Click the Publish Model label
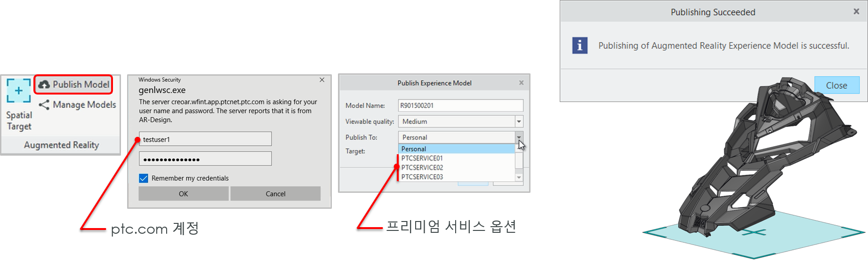This screenshot has width=868, height=261. (x=81, y=85)
